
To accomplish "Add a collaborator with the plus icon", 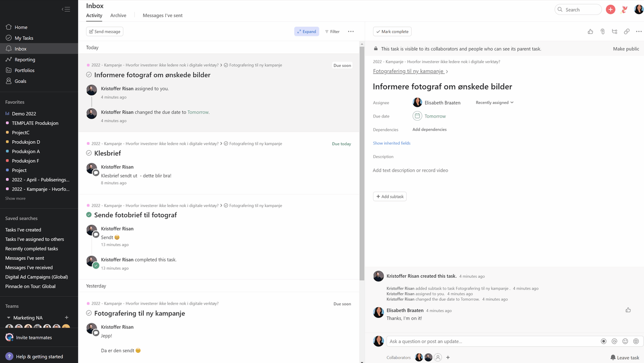I will (x=448, y=358).
